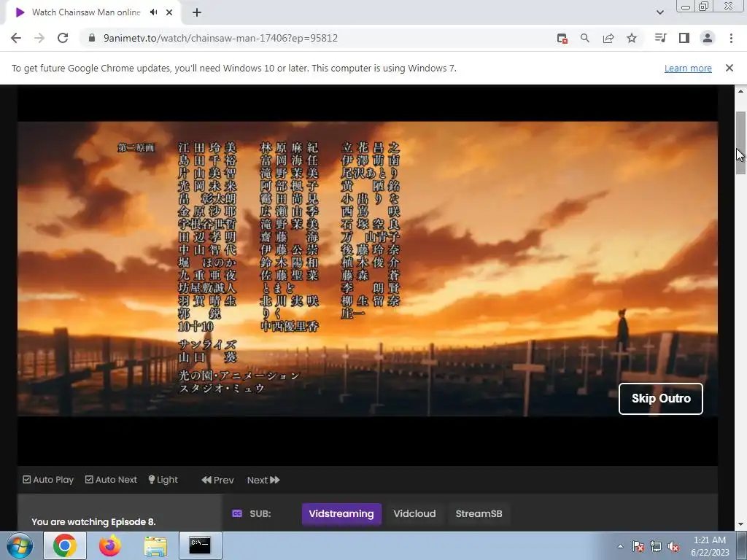Select the StreamSB server
Viewport: 747px width, 560px height.
click(479, 514)
